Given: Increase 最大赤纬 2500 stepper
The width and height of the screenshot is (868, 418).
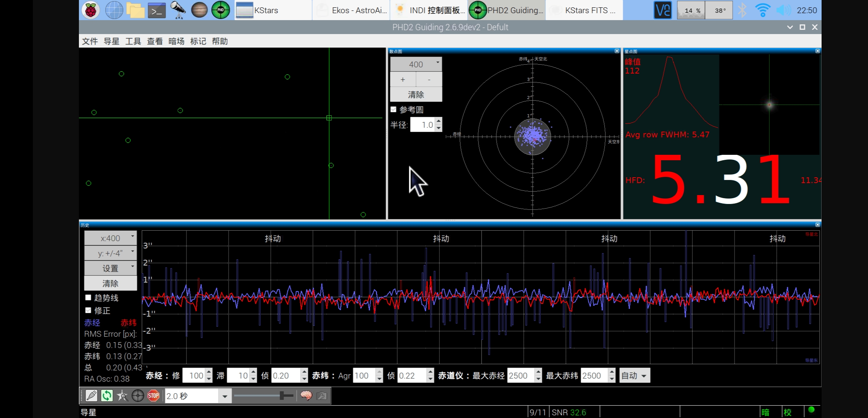Looking at the screenshot, I should [x=612, y=372].
